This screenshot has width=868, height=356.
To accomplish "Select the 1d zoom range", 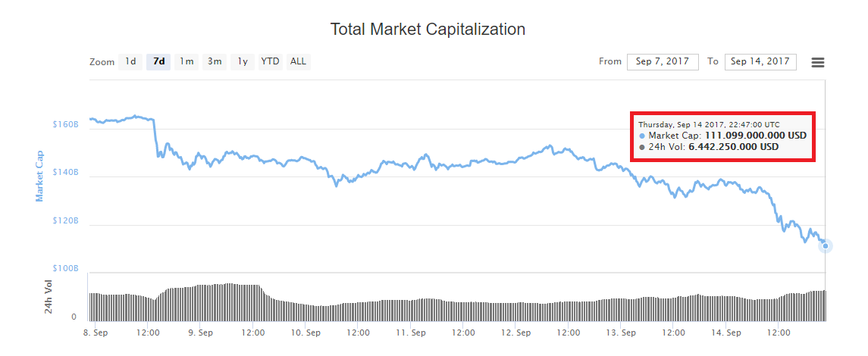I will click(130, 61).
